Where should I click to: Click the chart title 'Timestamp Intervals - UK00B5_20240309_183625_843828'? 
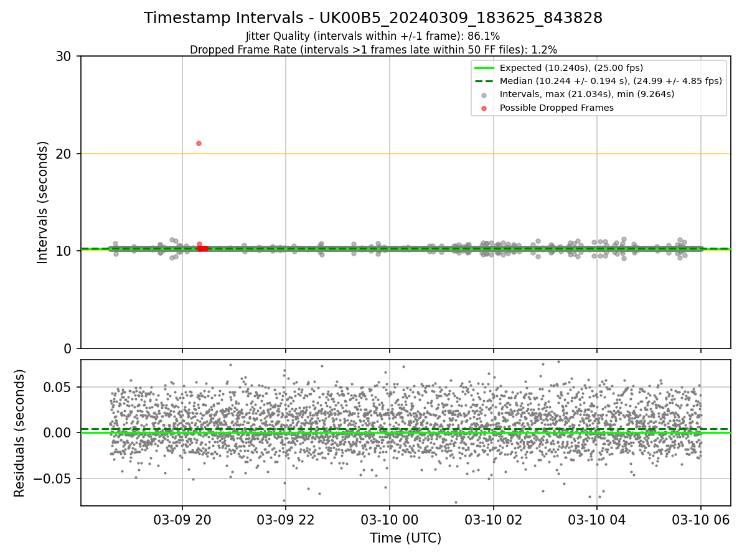tap(373, 18)
